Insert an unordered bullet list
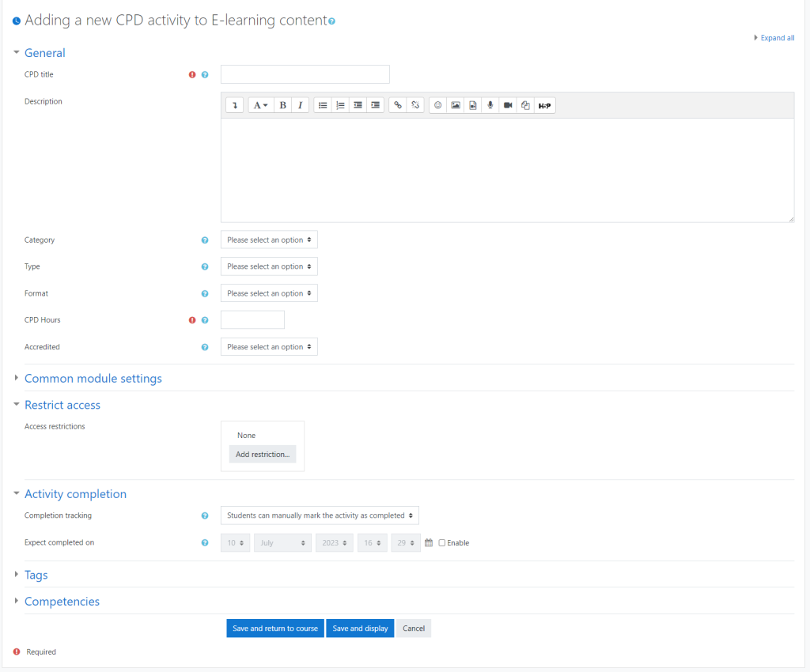The image size is (810, 672). 323,105
